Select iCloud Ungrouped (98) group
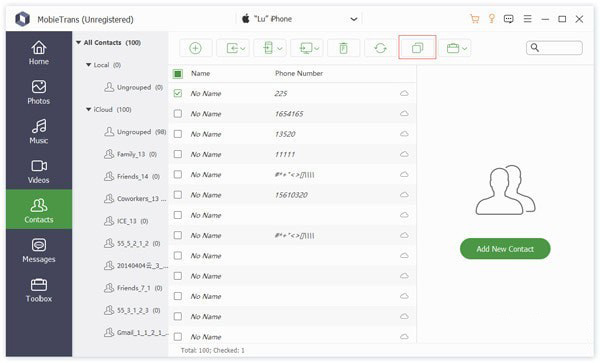This screenshot has height=363, width=600. pyautogui.click(x=135, y=132)
